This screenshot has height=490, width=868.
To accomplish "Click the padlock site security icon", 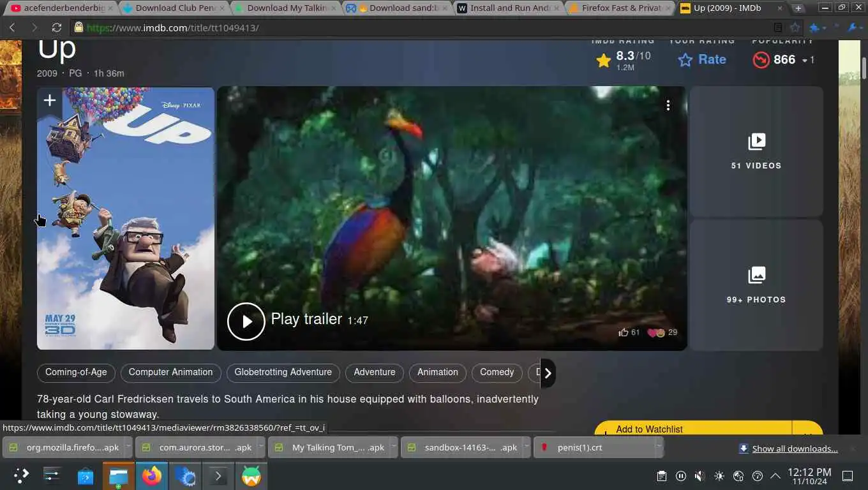I will point(79,27).
